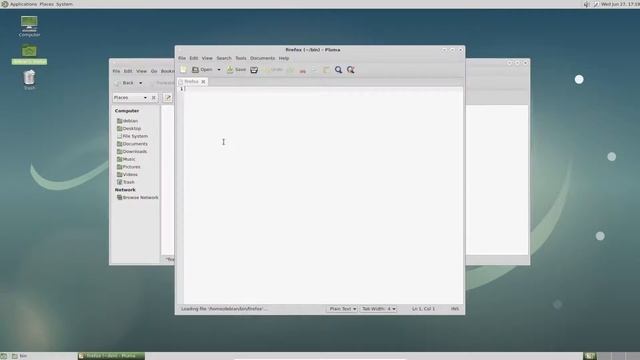This screenshot has width=640, height=360.
Task: Close the Places side pane
Action: tap(153, 98)
